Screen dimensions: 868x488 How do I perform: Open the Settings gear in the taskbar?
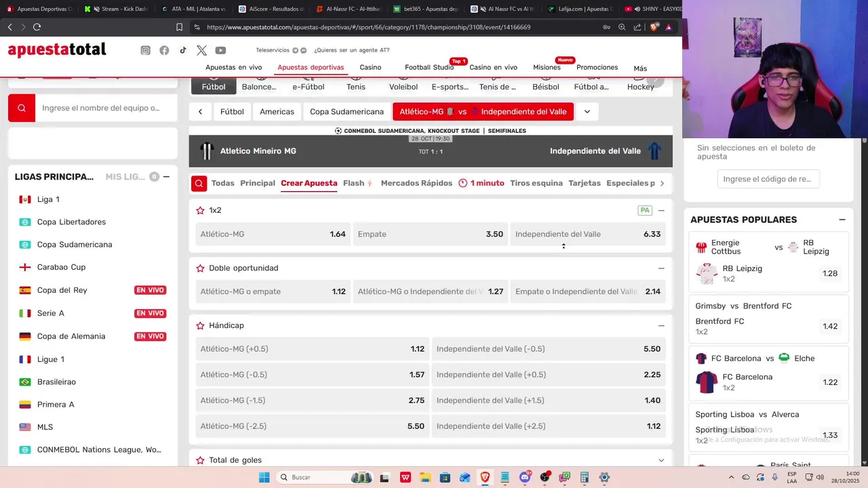[604, 477]
